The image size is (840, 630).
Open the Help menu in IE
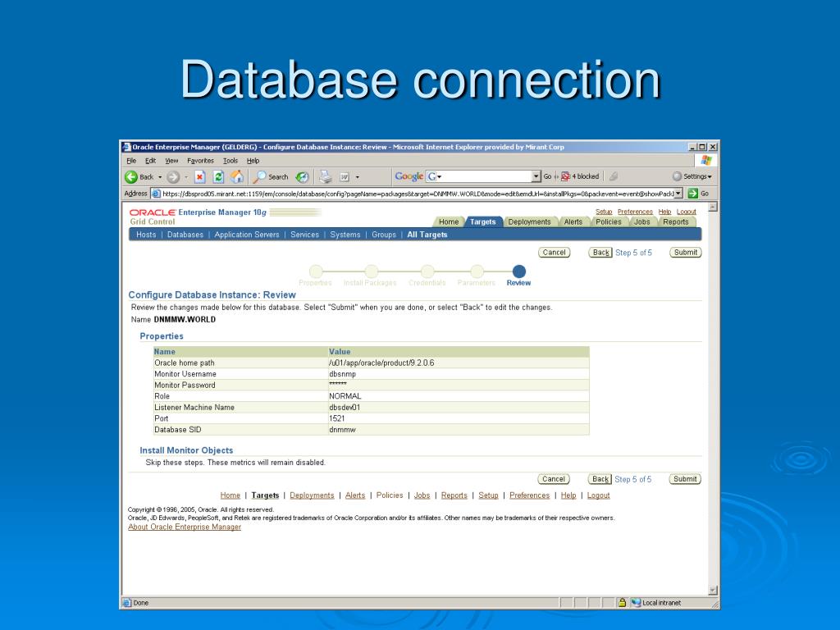tap(253, 161)
